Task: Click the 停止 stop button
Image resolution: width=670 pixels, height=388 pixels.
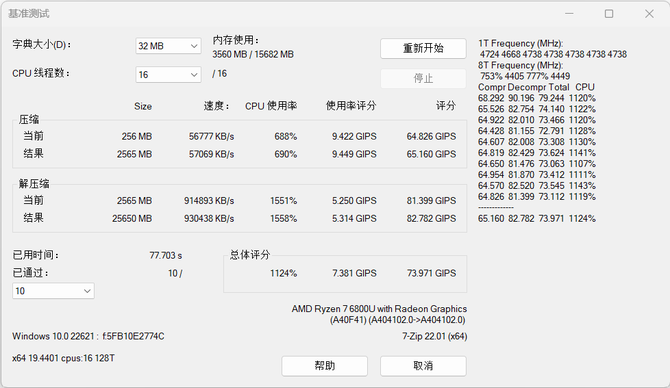Action: pyautogui.click(x=423, y=78)
